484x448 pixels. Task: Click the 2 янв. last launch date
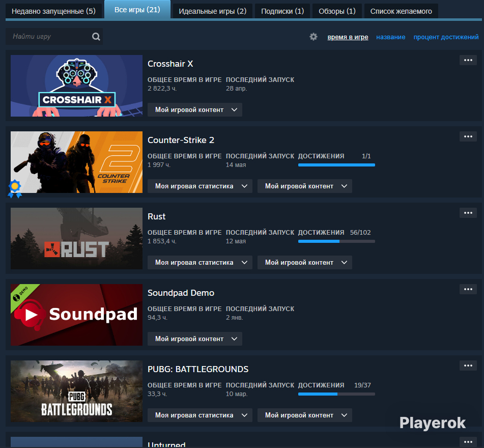(234, 317)
